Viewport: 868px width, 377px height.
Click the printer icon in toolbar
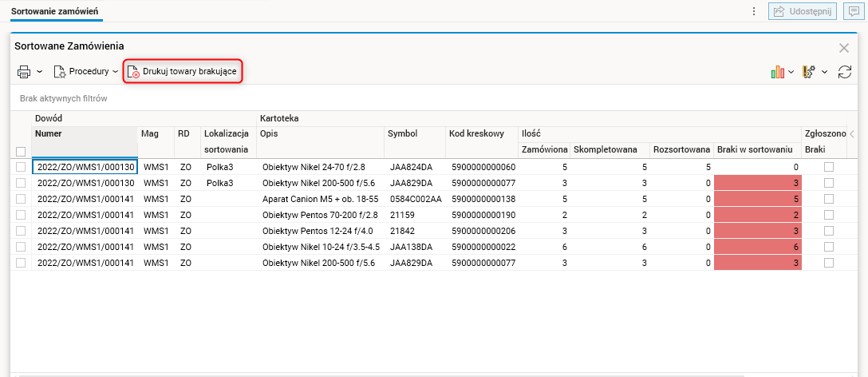24,72
